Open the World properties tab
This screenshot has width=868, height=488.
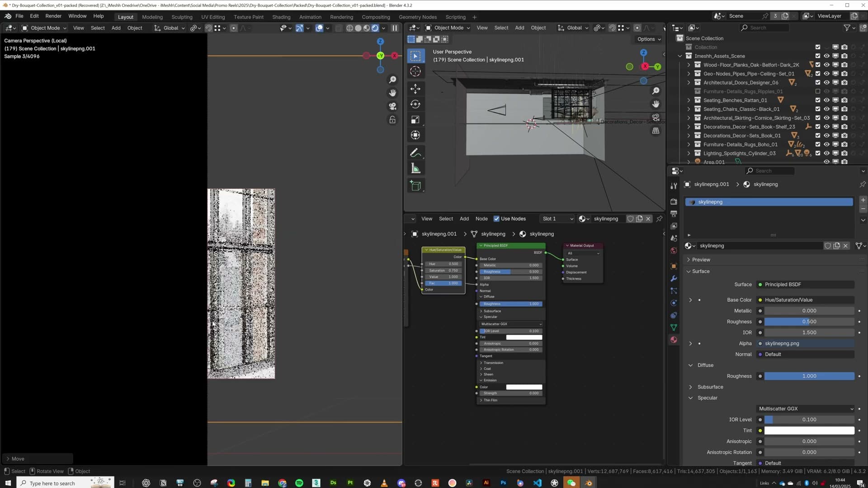point(674,251)
